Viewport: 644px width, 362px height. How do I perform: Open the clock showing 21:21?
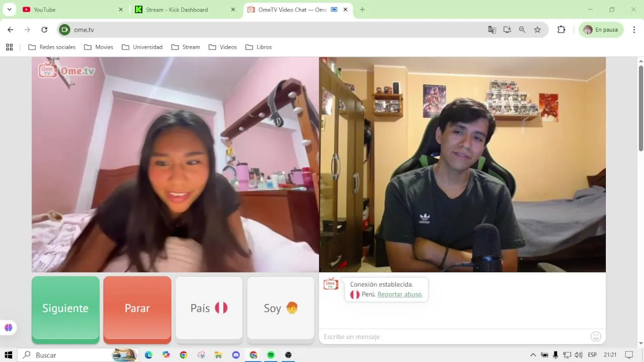(x=610, y=355)
